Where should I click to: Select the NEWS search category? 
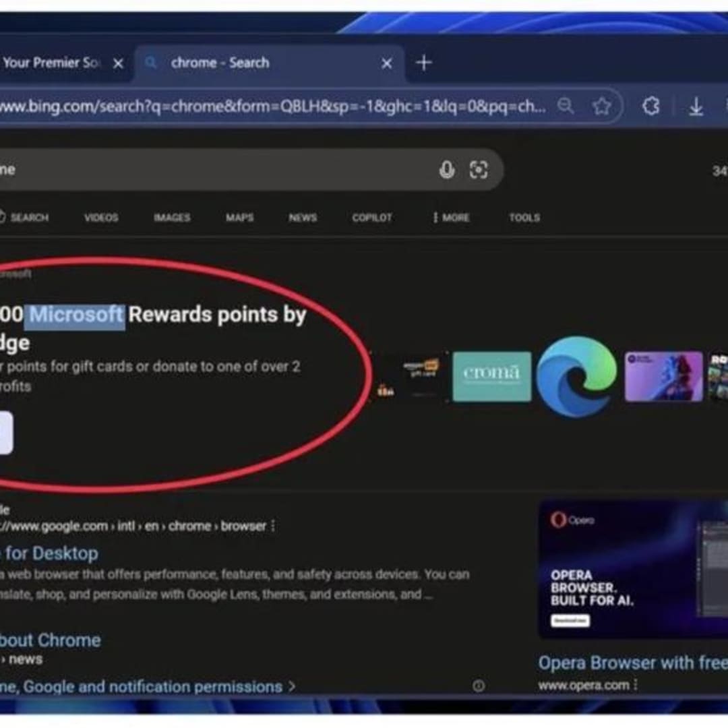302,217
